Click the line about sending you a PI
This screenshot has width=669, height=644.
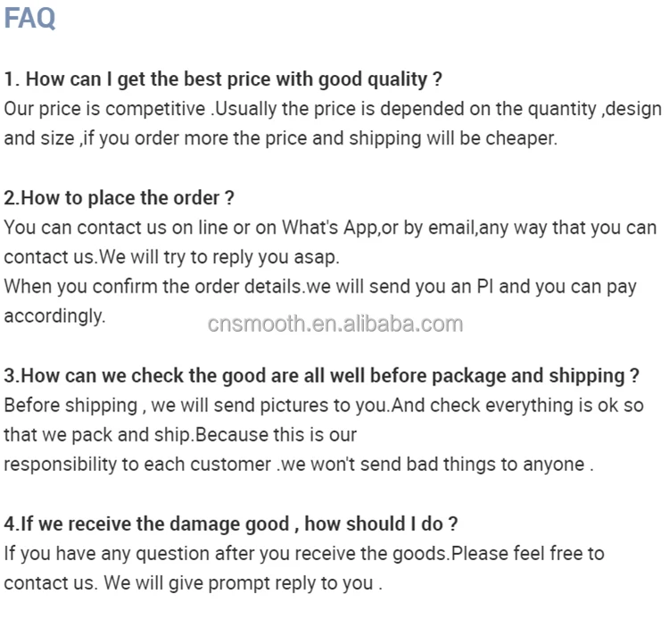[320, 287]
